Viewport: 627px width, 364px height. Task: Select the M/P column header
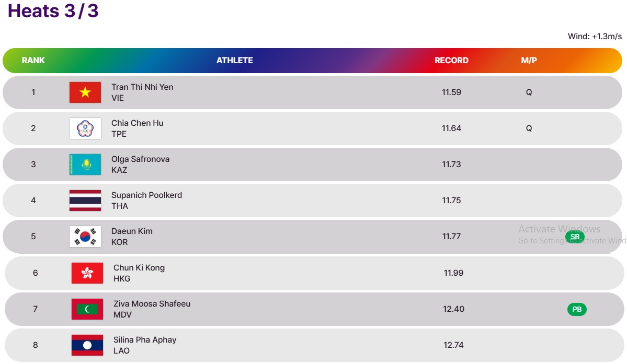click(x=529, y=60)
